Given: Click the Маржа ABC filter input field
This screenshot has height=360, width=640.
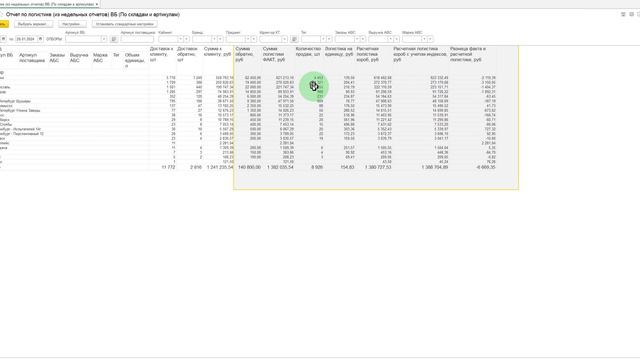Looking at the screenshot, I should point(412,39).
